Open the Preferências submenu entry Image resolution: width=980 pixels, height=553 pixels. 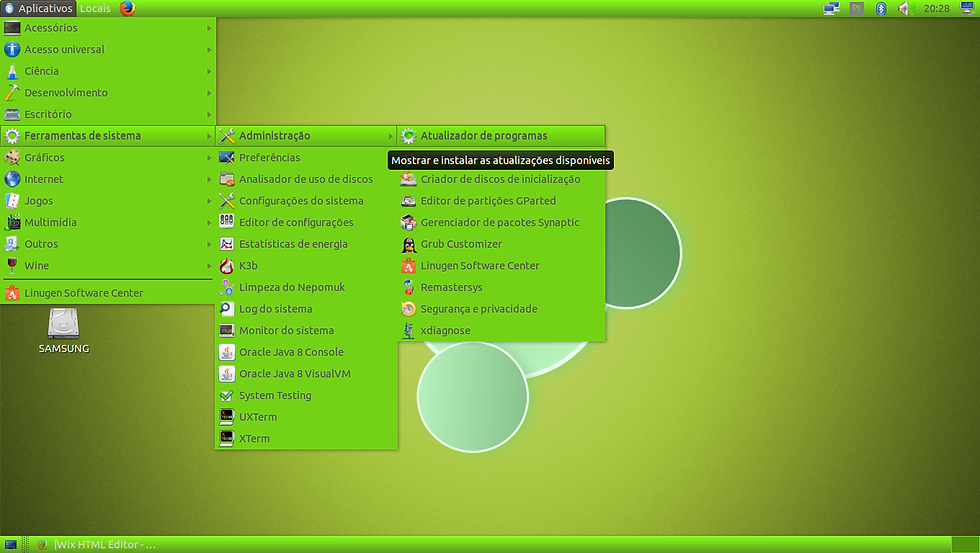tap(306, 157)
